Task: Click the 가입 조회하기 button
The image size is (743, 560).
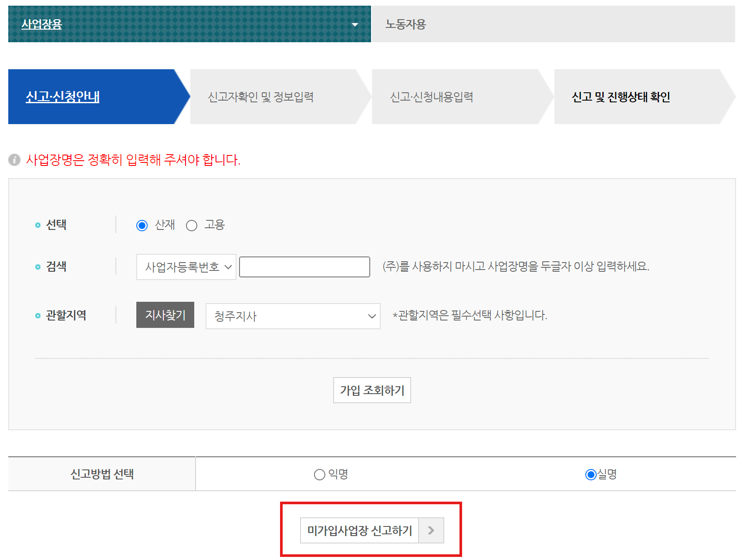Action: (372, 391)
